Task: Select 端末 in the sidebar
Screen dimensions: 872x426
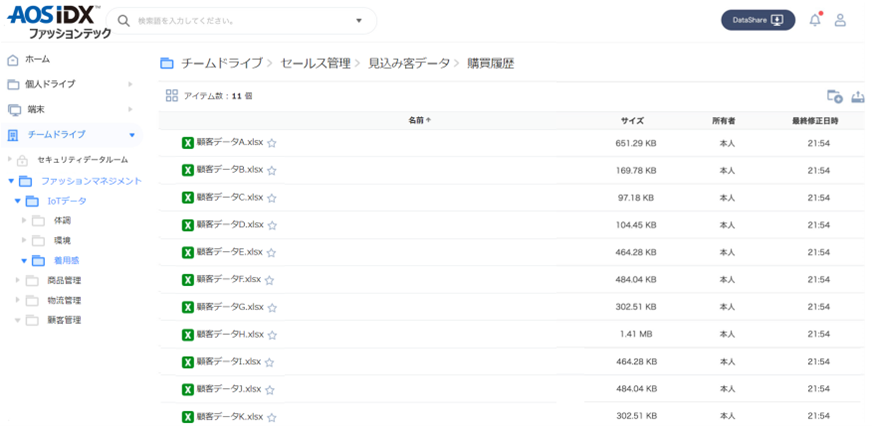Action: (36, 109)
